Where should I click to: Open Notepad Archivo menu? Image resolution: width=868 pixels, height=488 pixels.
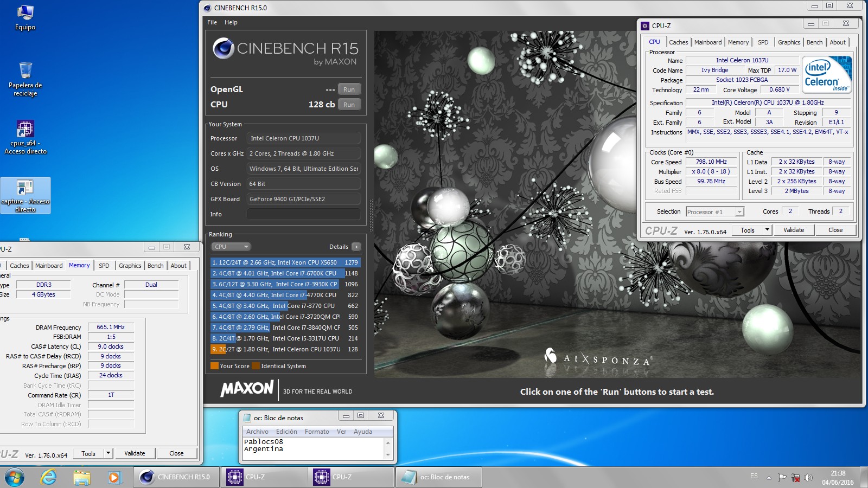coord(257,432)
